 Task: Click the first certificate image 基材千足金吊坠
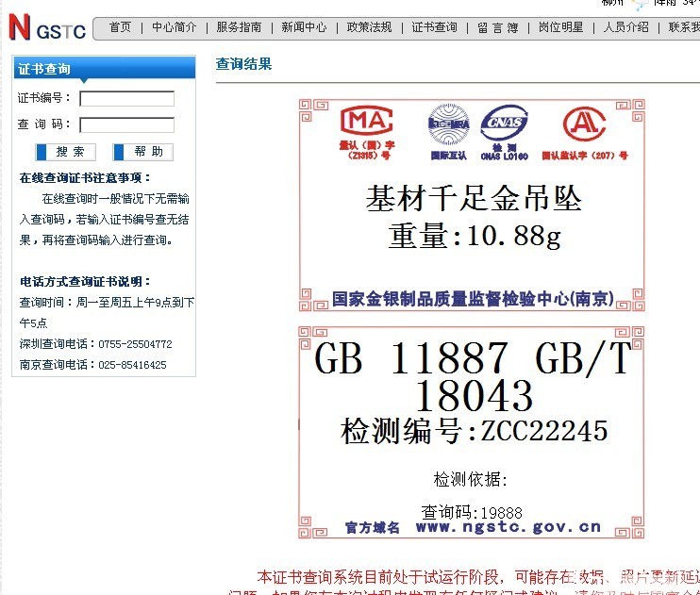[x=472, y=205]
